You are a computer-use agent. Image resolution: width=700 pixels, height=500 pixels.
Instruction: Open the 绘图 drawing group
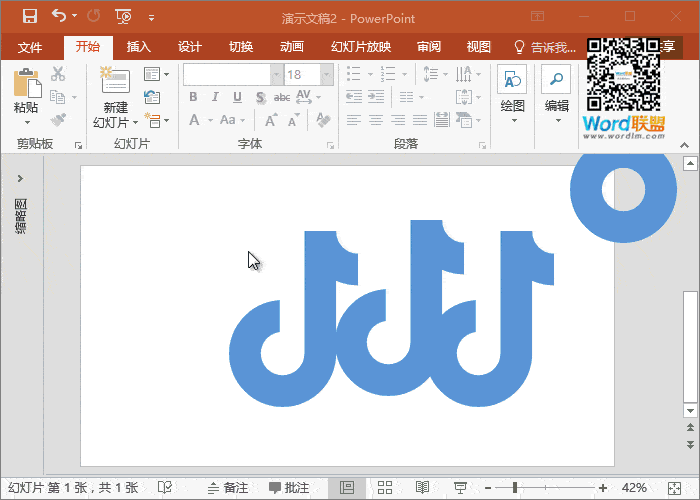tap(512, 94)
